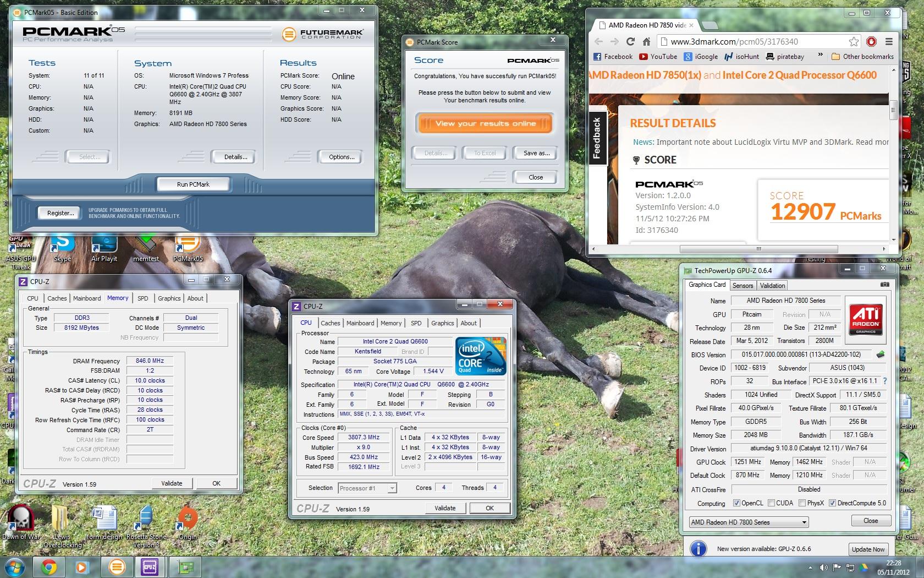Screen dimensions: 924x578
Task: Toggle the DirectCompute 5.0 checkbox
Action: [x=832, y=503]
